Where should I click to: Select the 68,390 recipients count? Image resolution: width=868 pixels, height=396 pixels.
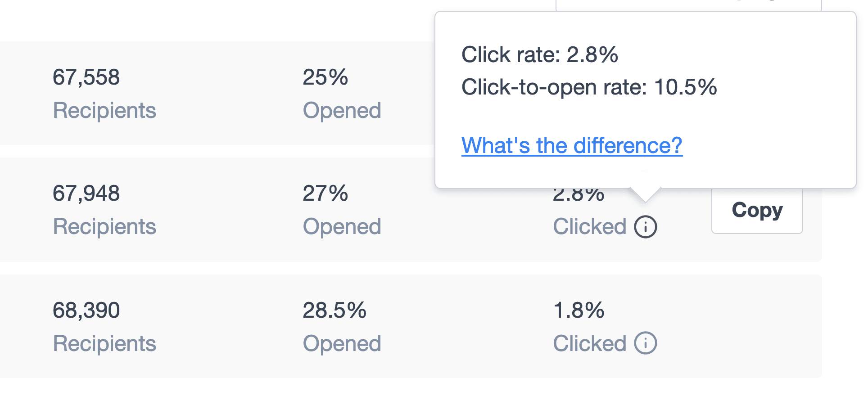coord(86,310)
